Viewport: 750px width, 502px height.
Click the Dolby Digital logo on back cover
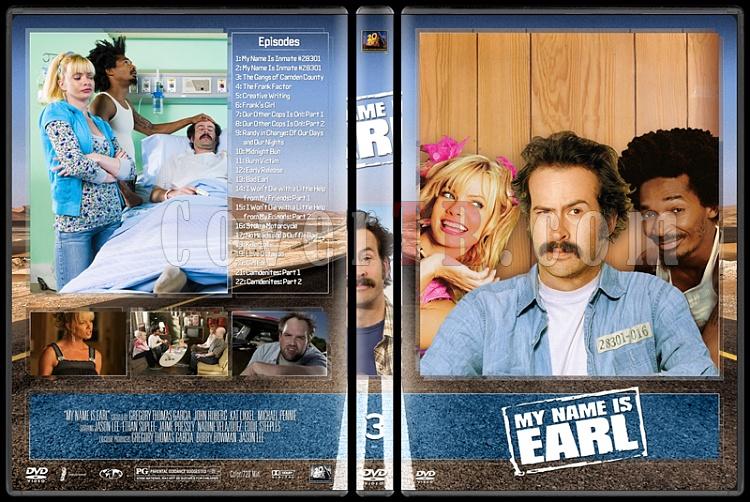click(x=283, y=474)
